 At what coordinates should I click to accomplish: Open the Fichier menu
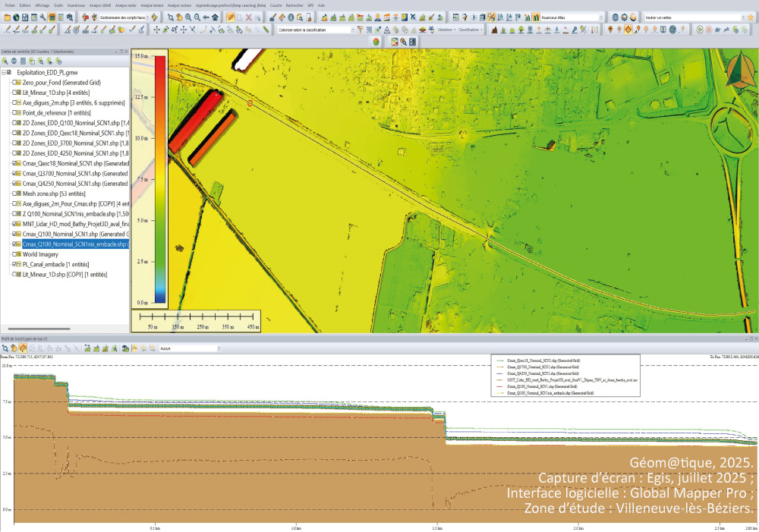[x=9, y=5]
